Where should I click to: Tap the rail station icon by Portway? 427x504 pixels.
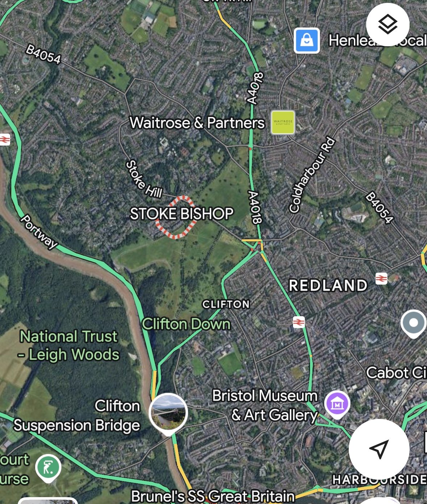[5, 140]
